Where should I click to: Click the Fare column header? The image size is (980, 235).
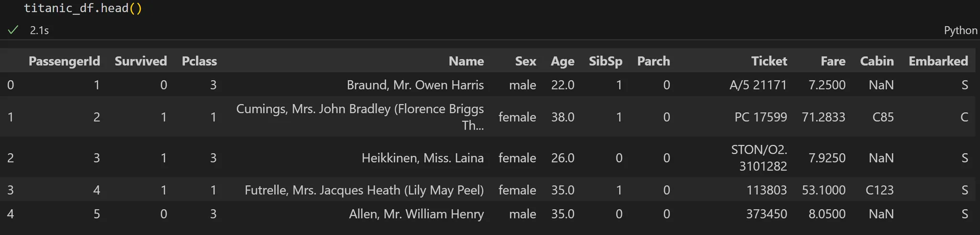click(833, 61)
